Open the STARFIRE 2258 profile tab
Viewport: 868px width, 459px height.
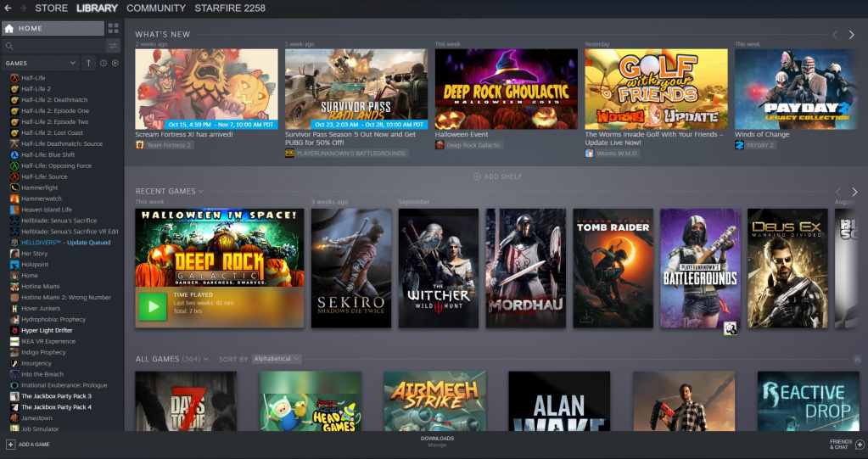(230, 8)
